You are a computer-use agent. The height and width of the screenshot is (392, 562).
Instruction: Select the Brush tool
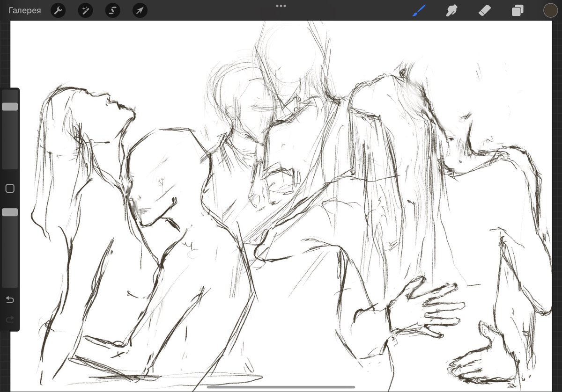419,10
